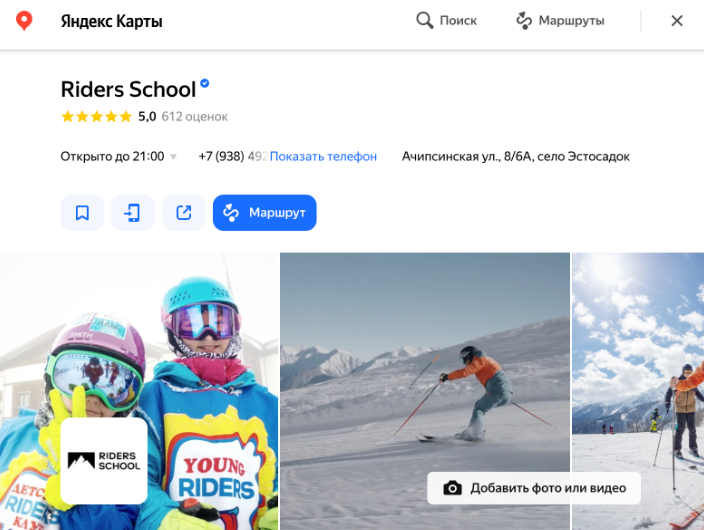Click Показать телефон to reveal number
704x530 pixels.
click(323, 157)
